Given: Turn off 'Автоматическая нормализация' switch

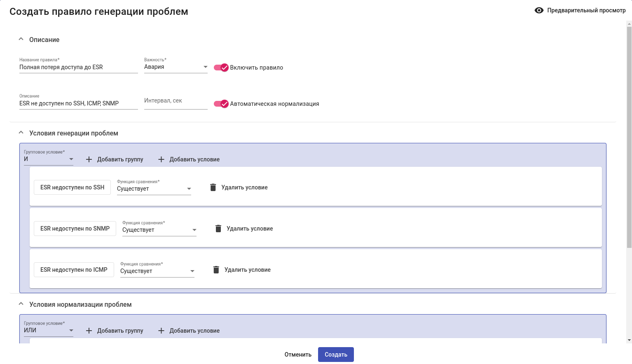Looking at the screenshot, I should click(221, 104).
